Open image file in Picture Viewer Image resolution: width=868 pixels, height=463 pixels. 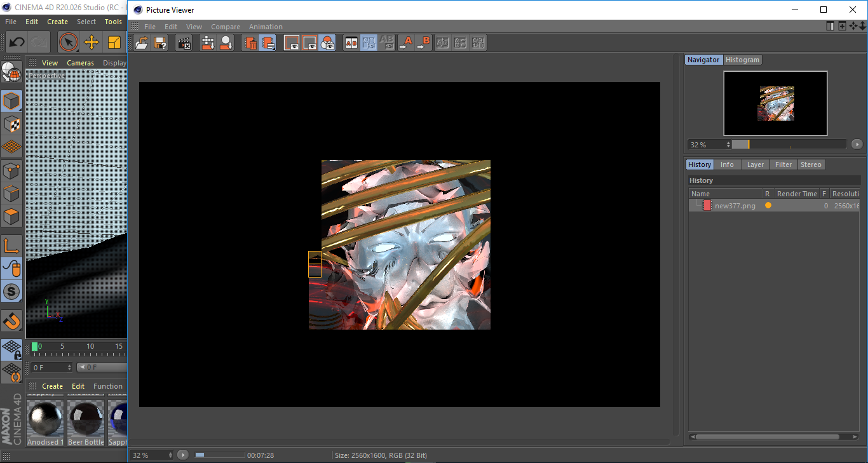(x=142, y=43)
